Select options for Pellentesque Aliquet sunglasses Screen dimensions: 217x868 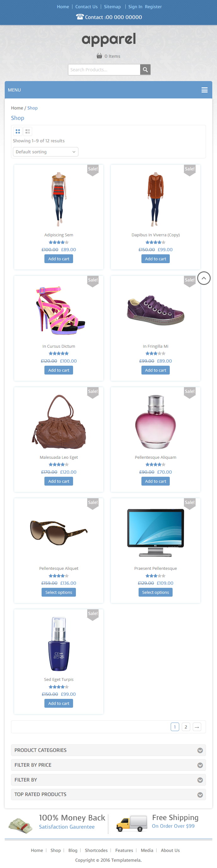pyautogui.click(x=59, y=592)
